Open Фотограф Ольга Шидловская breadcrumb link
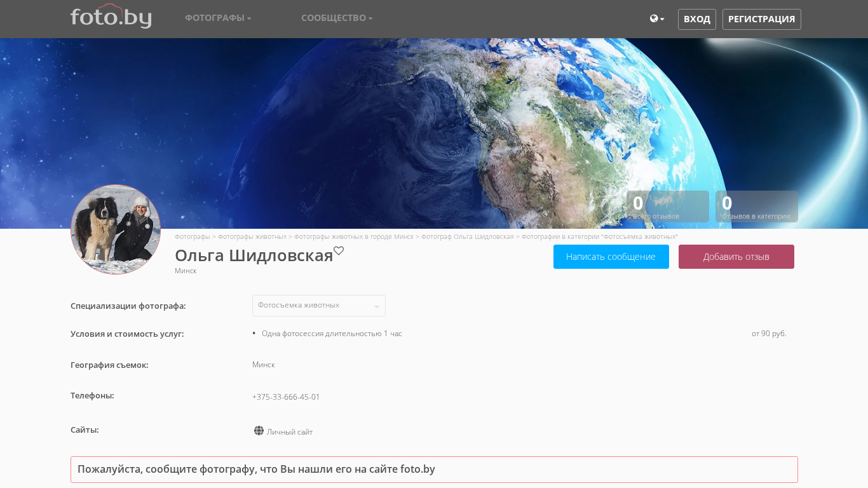 [468, 236]
